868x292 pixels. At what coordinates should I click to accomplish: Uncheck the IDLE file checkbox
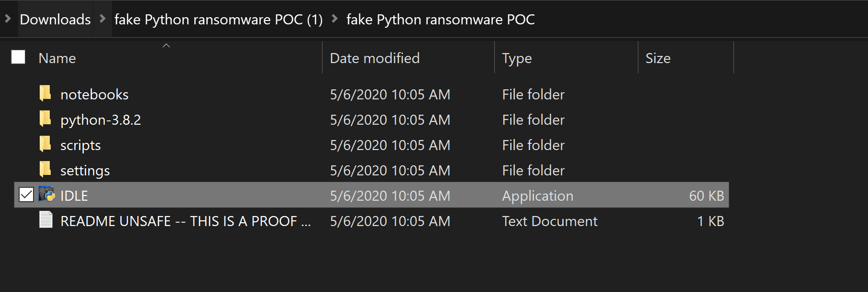pos(26,195)
